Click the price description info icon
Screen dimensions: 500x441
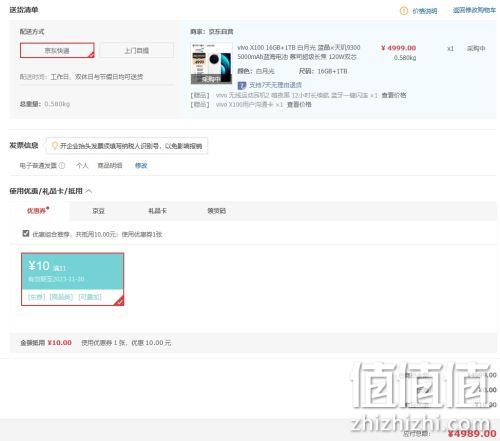(404, 11)
